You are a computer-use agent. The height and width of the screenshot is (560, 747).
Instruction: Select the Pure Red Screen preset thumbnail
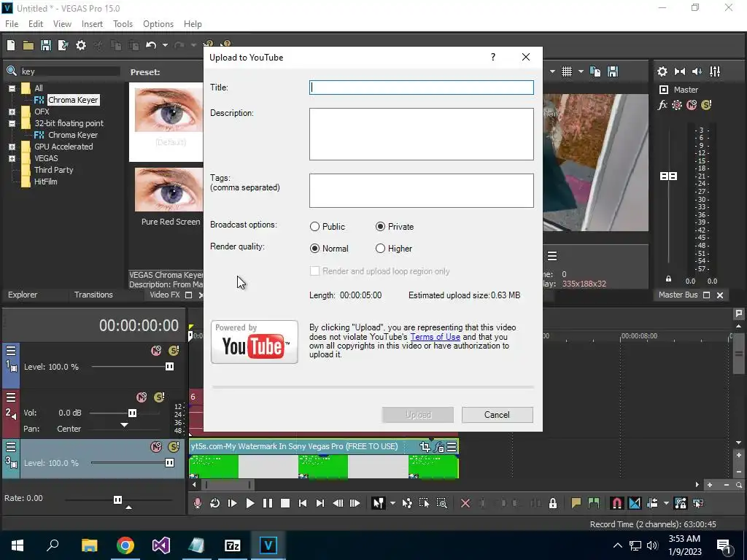pos(169,190)
